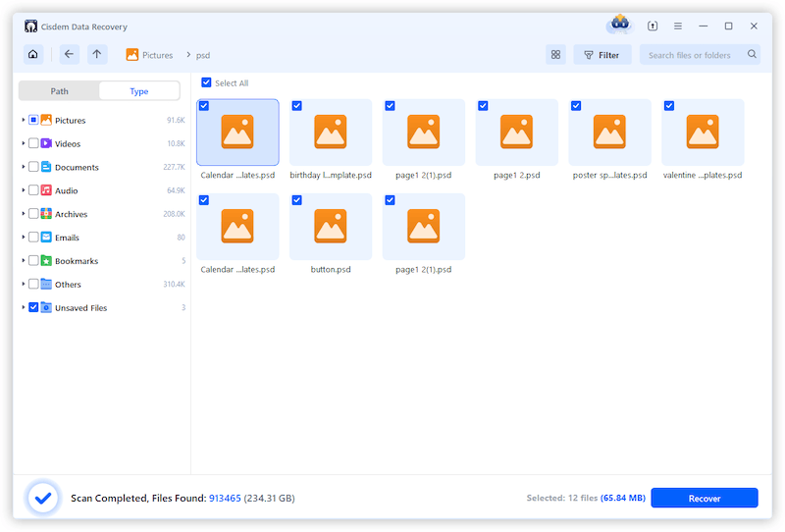Screen dimensions: 785x532
Task: Click the Search files or folders field
Action: click(690, 55)
